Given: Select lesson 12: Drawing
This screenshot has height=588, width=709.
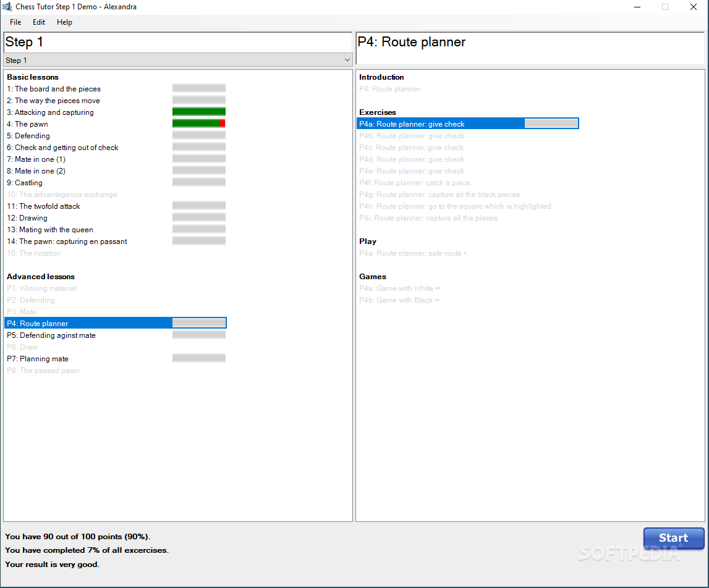Looking at the screenshot, I should [27, 218].
